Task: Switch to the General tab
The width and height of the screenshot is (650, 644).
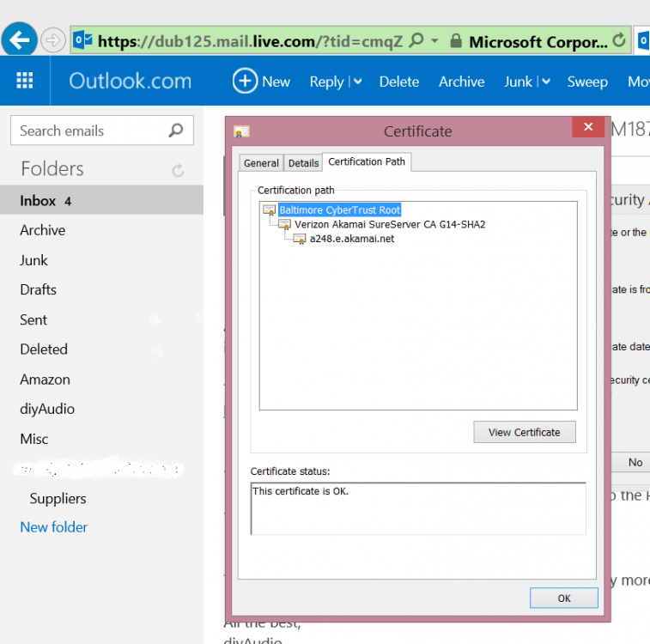Action: pos(261,163)
